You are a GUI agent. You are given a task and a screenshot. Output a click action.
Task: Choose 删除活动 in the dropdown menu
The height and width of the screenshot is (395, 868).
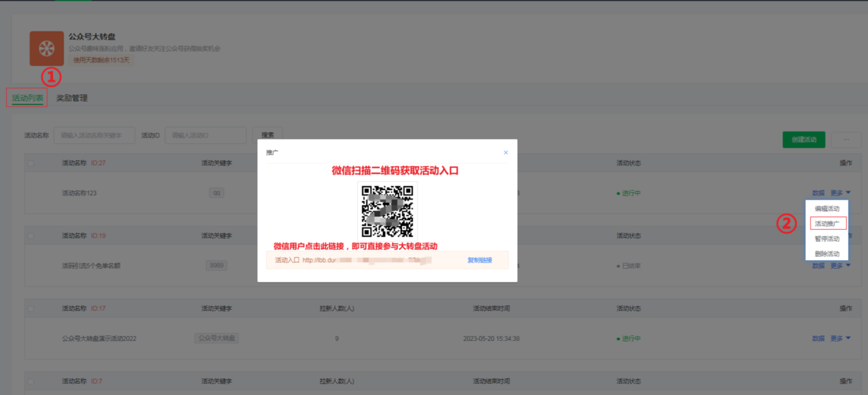(x=827, y=254)
